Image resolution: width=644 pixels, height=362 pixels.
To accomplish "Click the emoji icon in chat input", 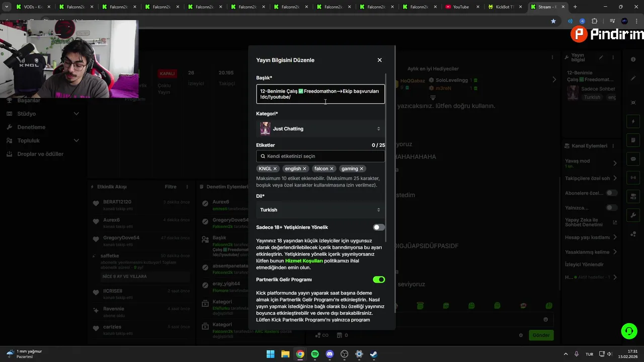I will point(546,320).
